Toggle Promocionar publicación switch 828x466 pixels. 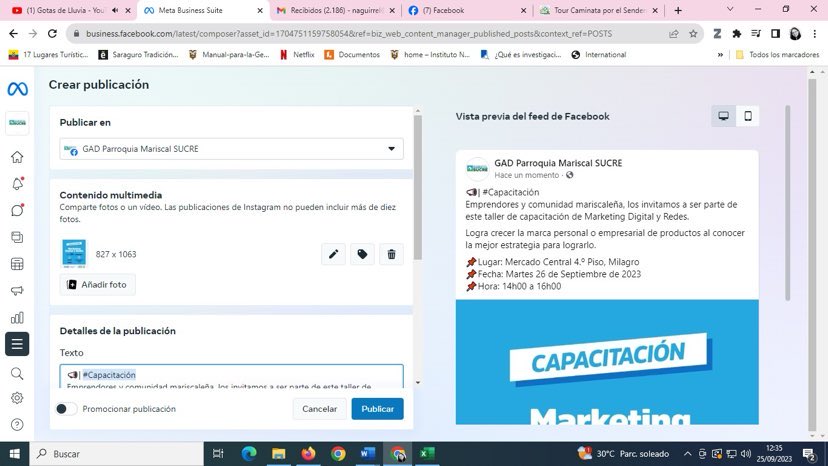[66, 409]
